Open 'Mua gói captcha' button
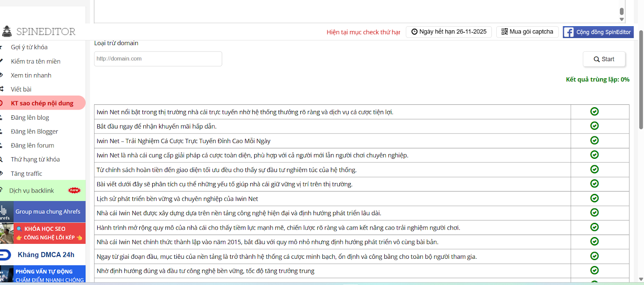 [527, 32]
